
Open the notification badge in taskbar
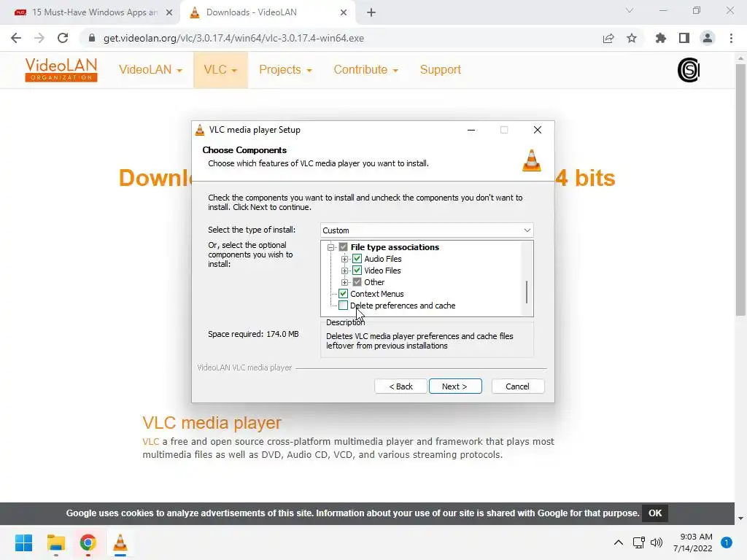pos(727,542)
